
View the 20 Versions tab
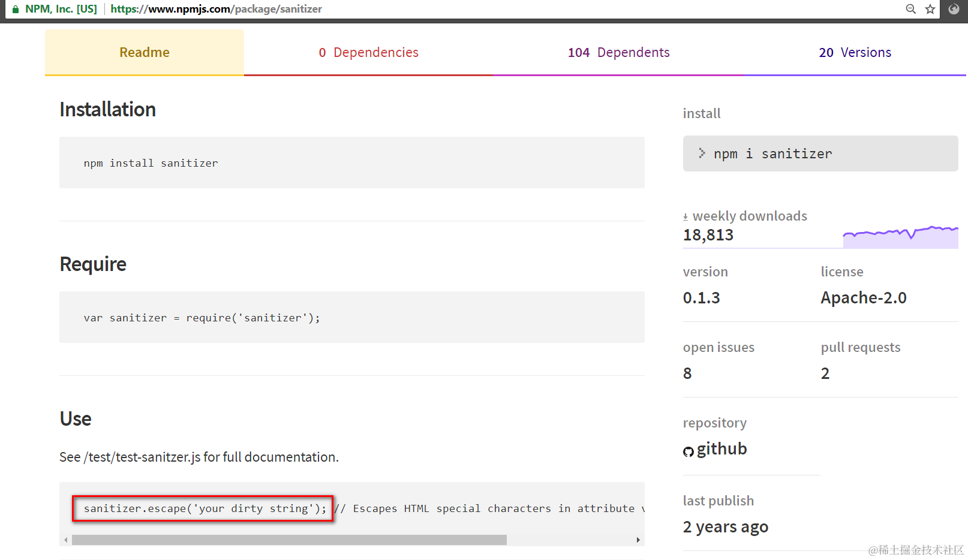[x=855, y=52]
